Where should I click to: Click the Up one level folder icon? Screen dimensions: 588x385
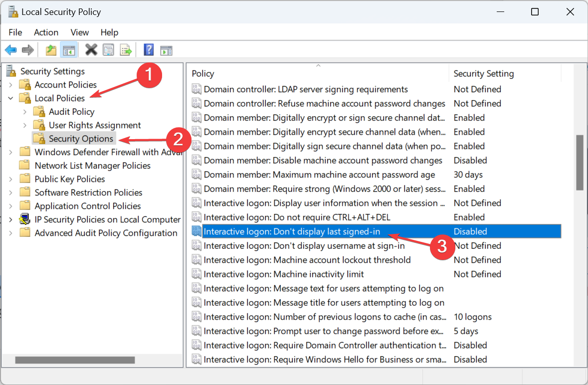pos(51,50)
